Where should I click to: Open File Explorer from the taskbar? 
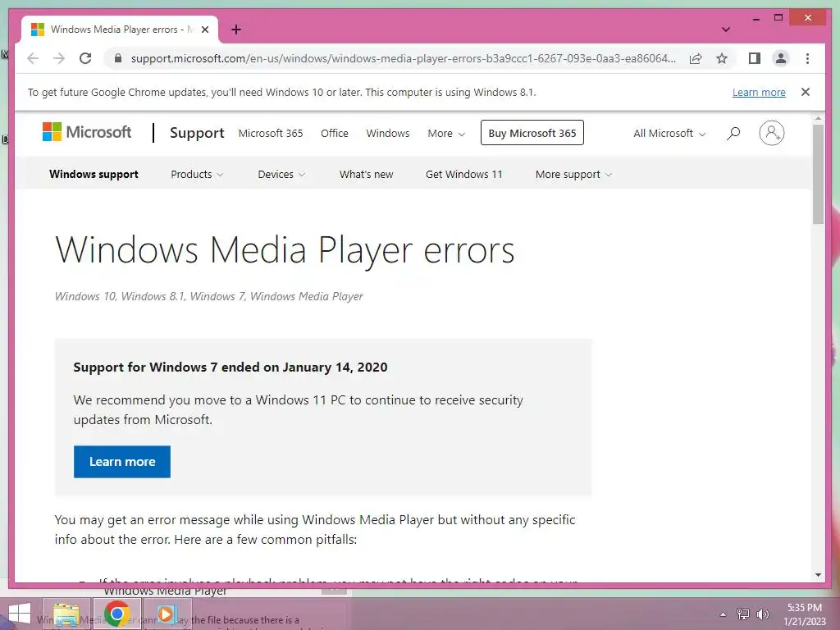click(66, 614)
